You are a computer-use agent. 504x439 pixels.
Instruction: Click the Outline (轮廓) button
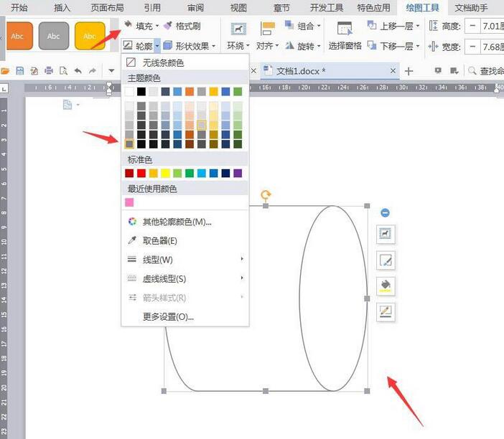point(138,46)
